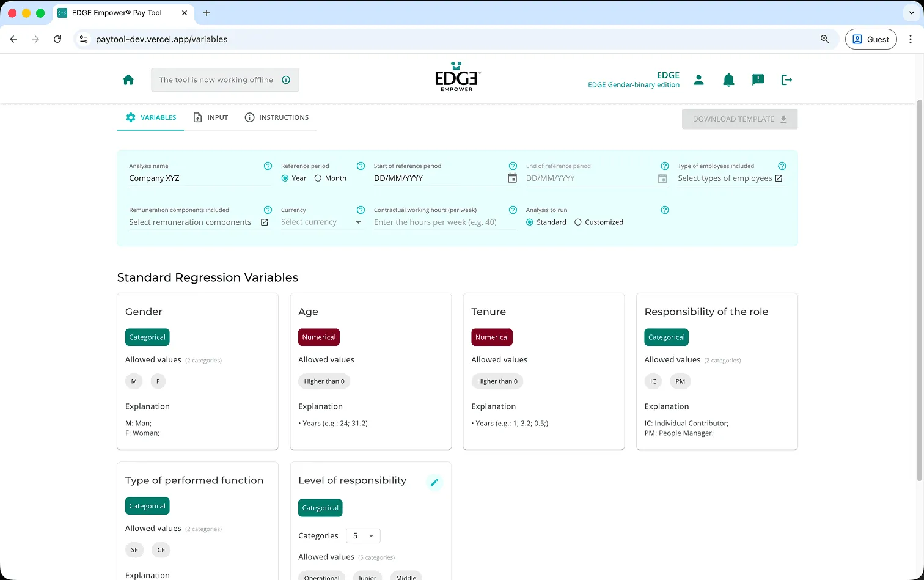Open the Select currency dropdown

pyautogui.click(x=322, y=222)
